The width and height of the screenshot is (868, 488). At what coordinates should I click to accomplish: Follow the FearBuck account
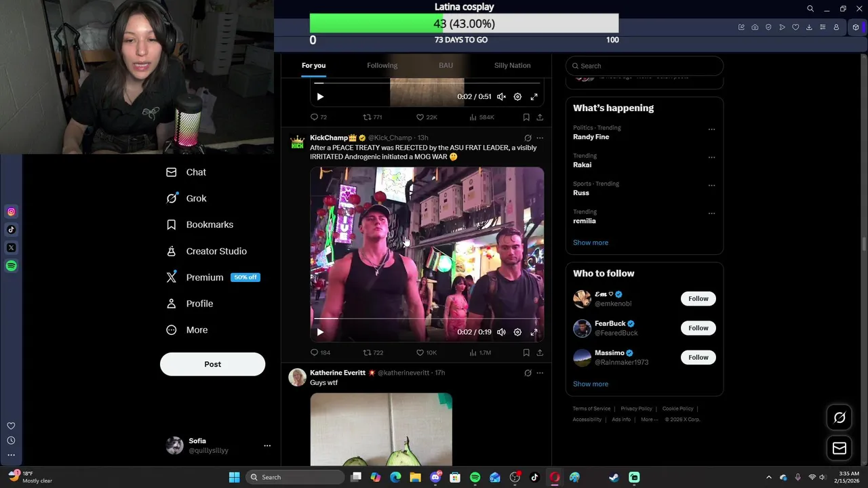[x=698, y=328]
